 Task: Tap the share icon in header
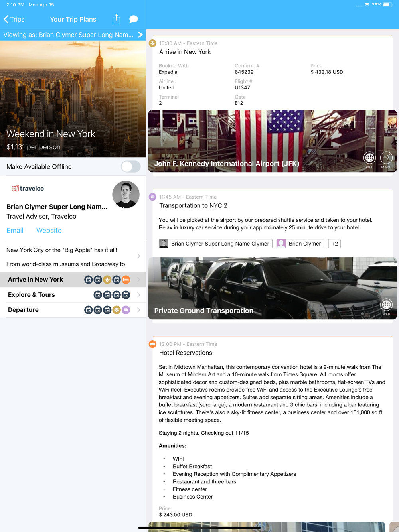click(x=116, y=19)
